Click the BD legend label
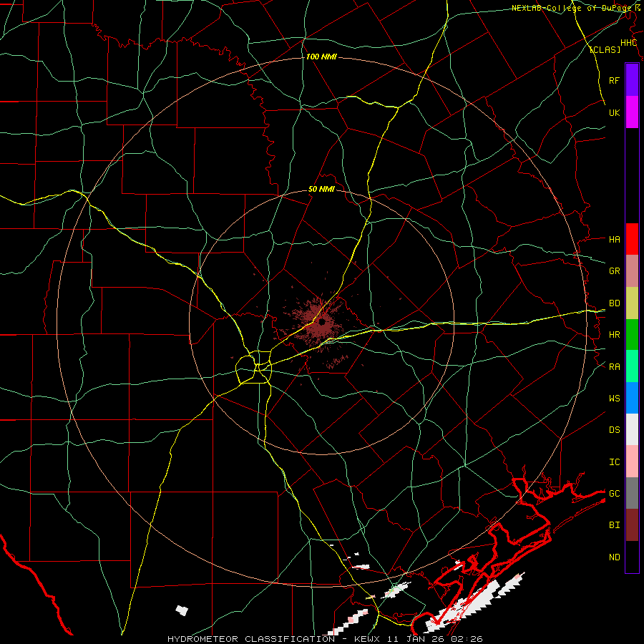Screen dimensions: 644x644 [614, 303]
